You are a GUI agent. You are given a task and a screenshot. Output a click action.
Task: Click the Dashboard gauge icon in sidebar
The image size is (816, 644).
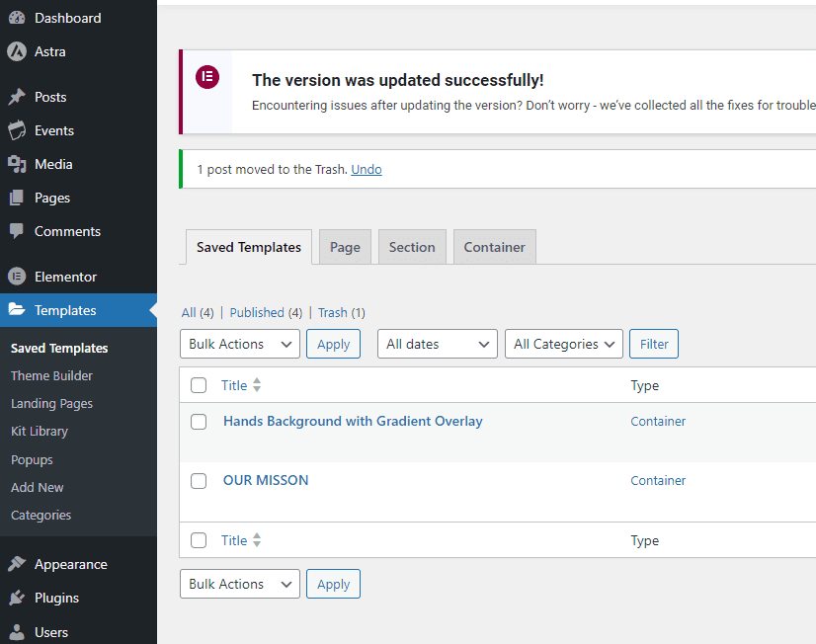[16, 18]
